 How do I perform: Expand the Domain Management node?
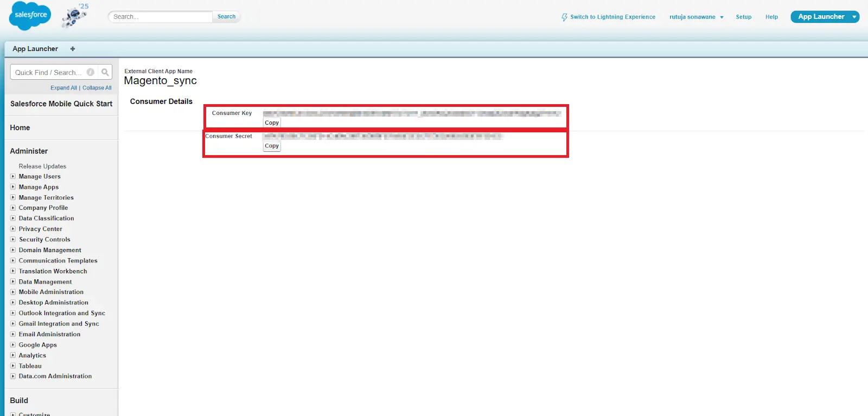coord(13,250)
